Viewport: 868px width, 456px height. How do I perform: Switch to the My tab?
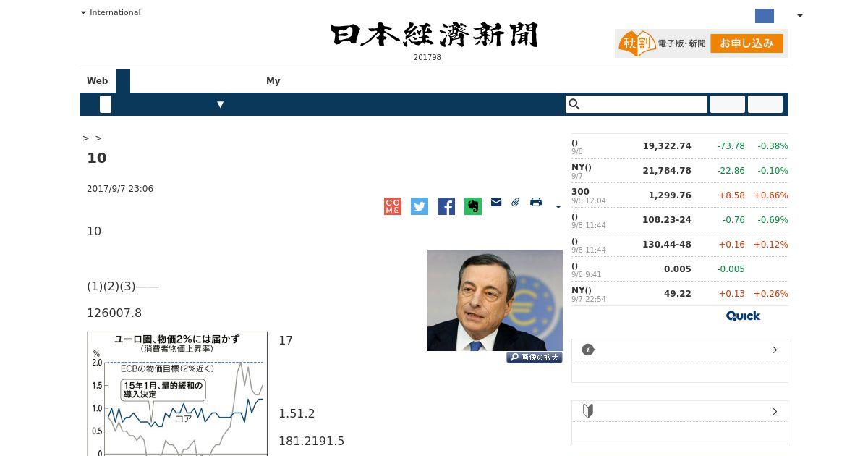[273, 81]
